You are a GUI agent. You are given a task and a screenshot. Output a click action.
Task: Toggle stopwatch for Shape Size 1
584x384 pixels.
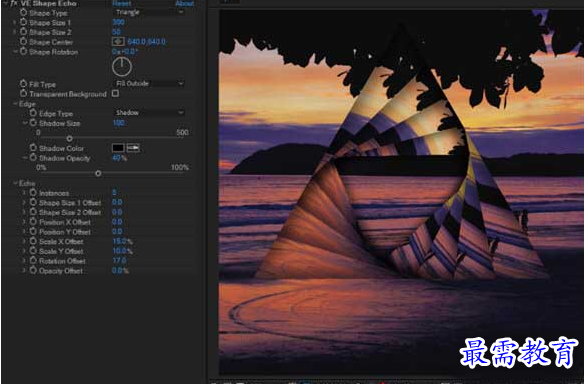23,22
